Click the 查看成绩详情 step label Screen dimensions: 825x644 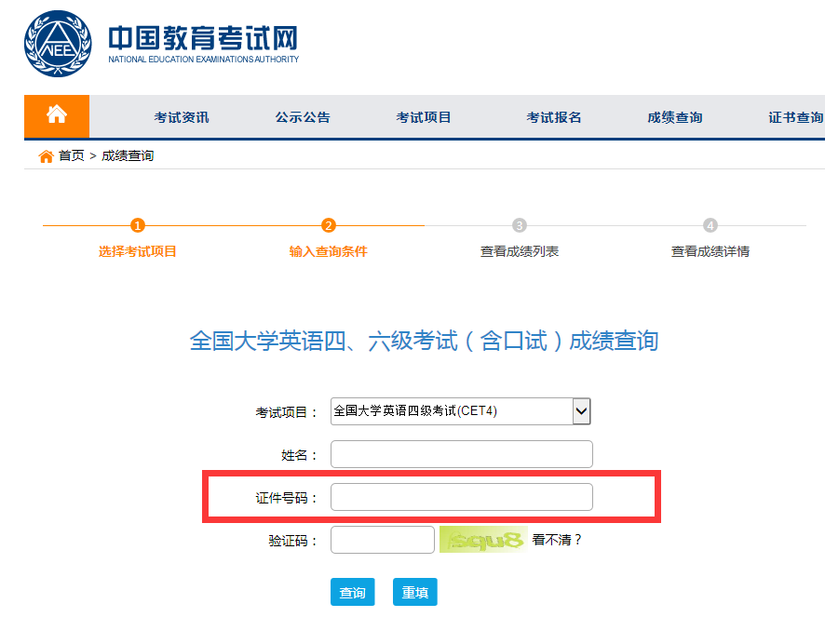pyautogui.click(x=710, y=251)
